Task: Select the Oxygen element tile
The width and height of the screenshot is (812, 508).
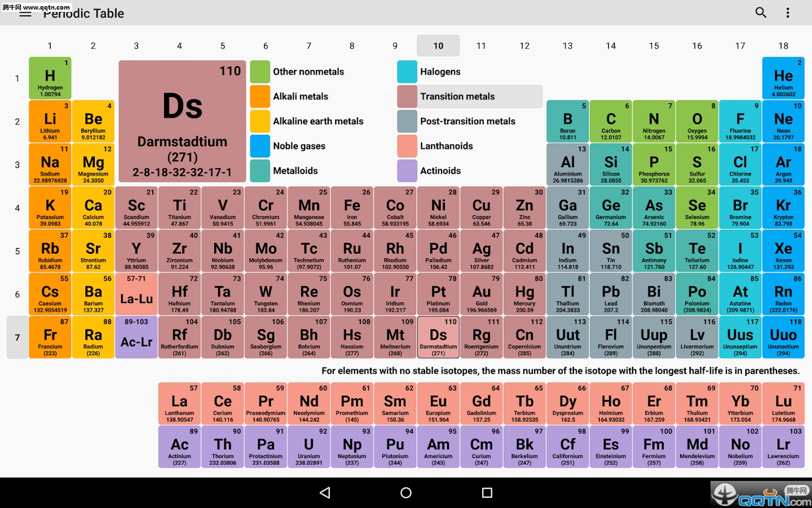Action: click(x=697, y=121)
